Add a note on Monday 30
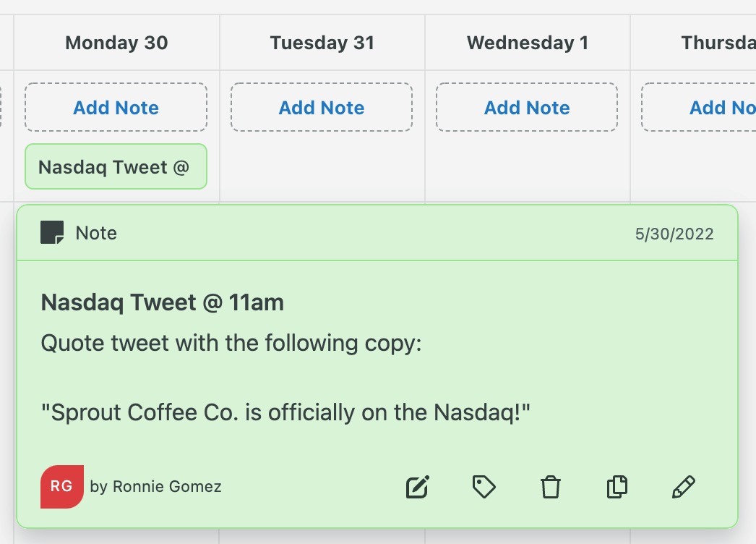Screen dimensions: 756x544 [116, 108]
